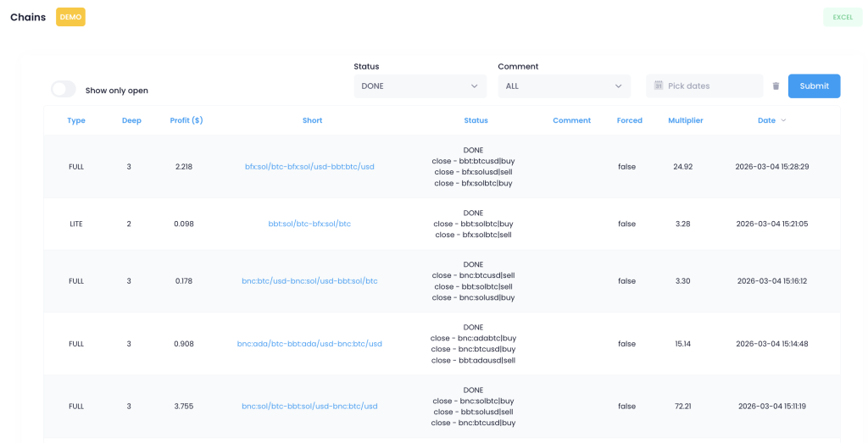This screenshot has height=443, width=868.
Task: Open chain bnc:sol/btc-bbt:sol/usd-bnc:btc/usd link
Action: [x=309, y=407]
